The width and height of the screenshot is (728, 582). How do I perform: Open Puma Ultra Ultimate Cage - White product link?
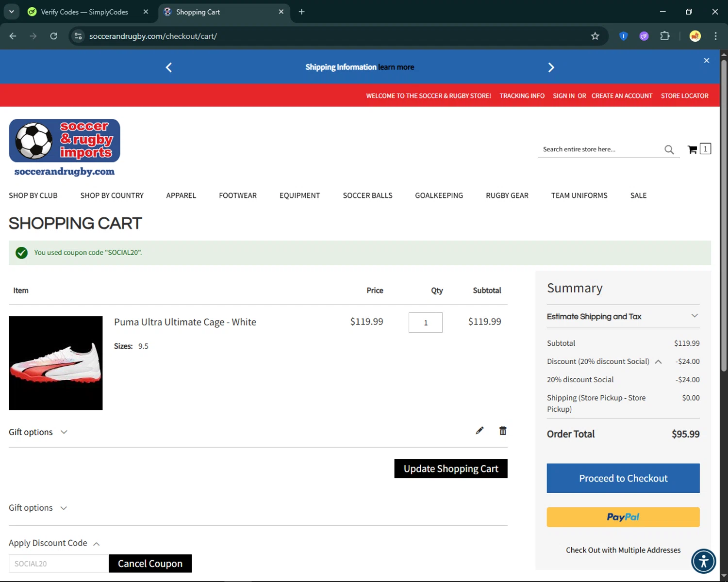(185, 322)
